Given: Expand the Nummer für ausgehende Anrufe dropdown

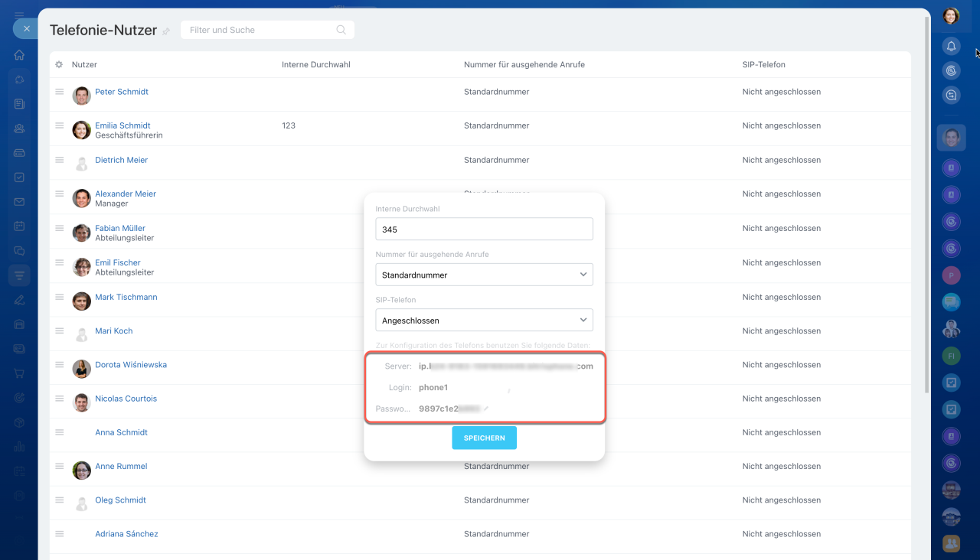Looking at the screenshot, I should [x=484, y=275].
